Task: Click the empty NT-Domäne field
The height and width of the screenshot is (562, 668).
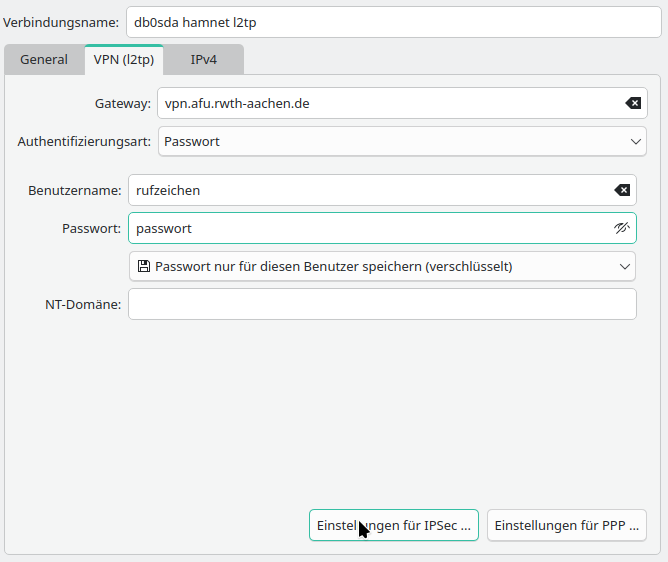Action: [x=382, y=304]
